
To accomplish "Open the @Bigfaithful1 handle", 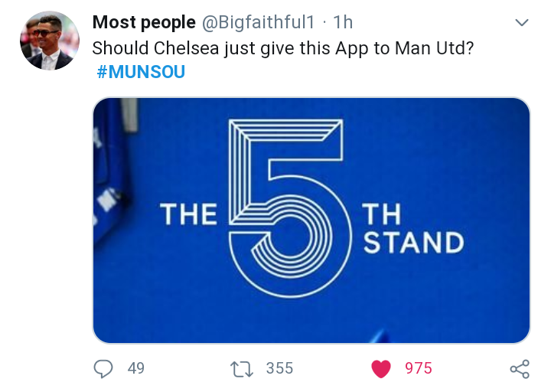I will (x=261, y=23).
